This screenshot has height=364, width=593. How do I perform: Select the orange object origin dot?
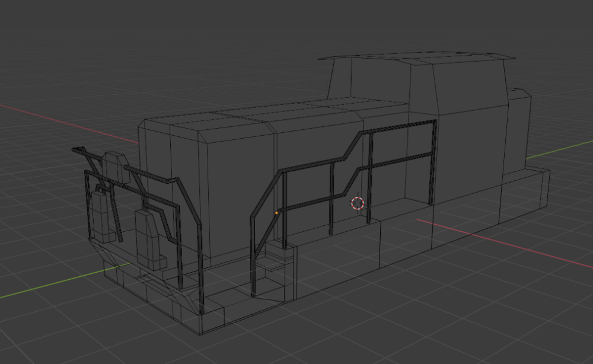277,212
